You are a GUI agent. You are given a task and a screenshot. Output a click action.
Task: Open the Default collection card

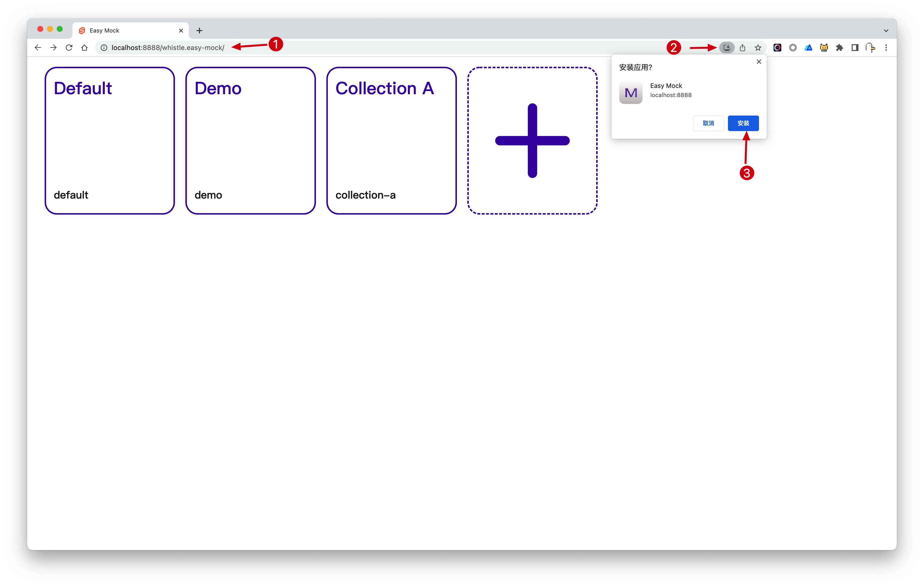[x=110, y=141]
